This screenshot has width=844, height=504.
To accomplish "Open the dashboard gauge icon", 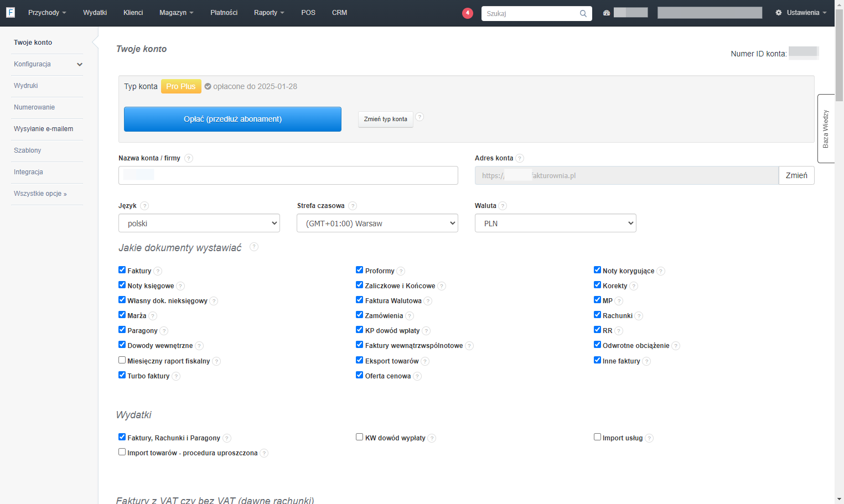I will point(607,13).
